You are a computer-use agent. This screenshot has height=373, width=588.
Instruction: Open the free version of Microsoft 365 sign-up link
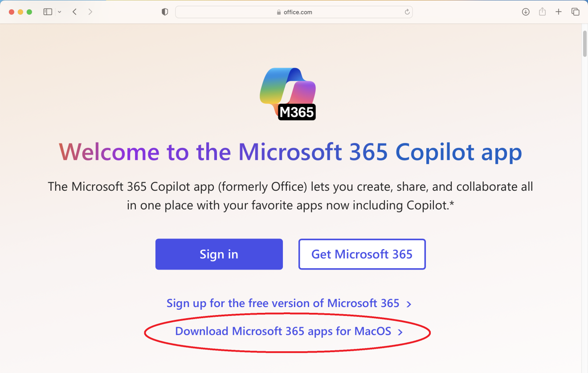pyautogui.click(x=289, y=303)
